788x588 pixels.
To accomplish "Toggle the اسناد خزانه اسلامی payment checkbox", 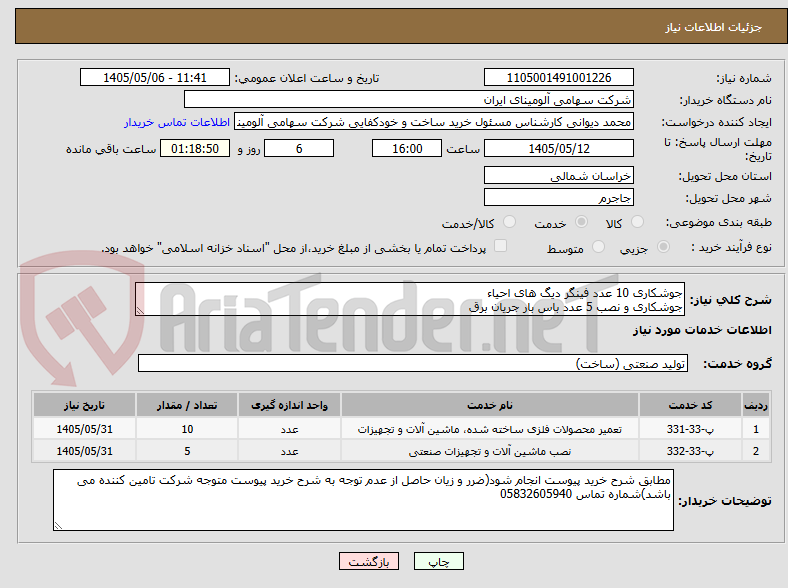I will 501,246.
